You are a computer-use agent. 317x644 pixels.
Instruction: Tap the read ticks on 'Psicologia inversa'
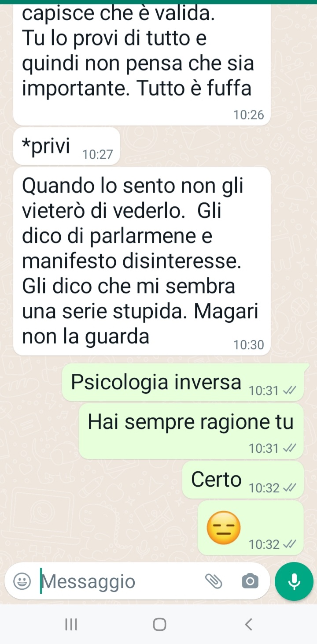[x=290, y=390]
